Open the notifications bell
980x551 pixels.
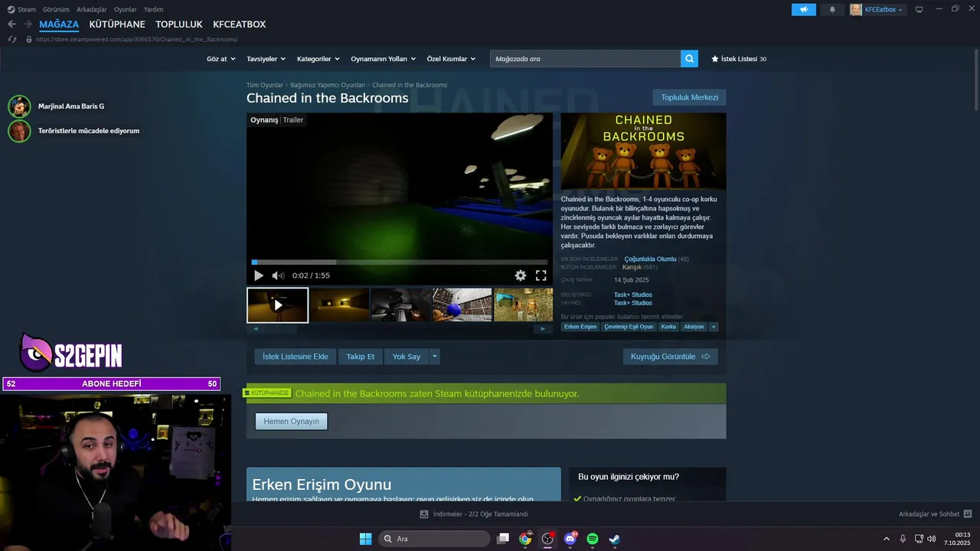tap(832, 9)
